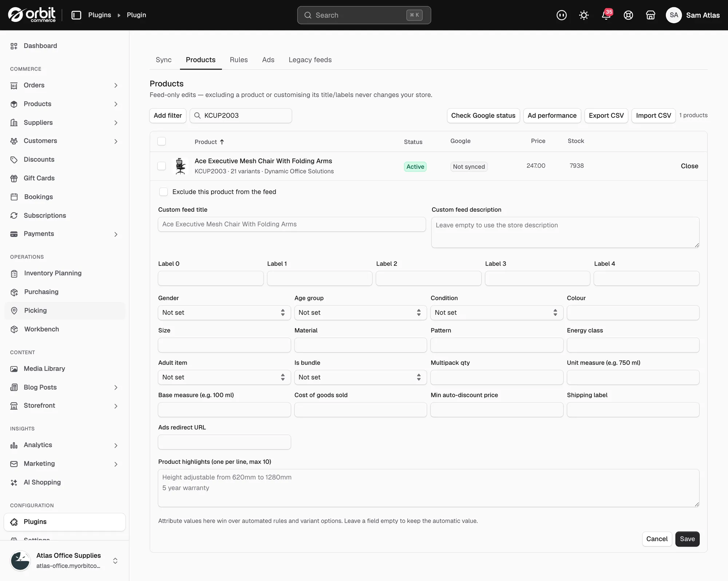Viewport: 728px width, 581px height.
Task: Click Close on the product row
Action: coord(689,166)
